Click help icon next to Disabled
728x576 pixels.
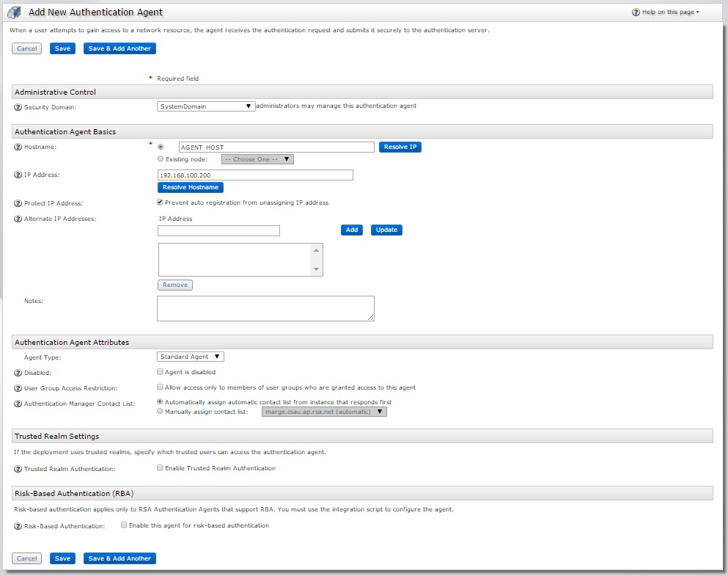(x=18, y=373)
